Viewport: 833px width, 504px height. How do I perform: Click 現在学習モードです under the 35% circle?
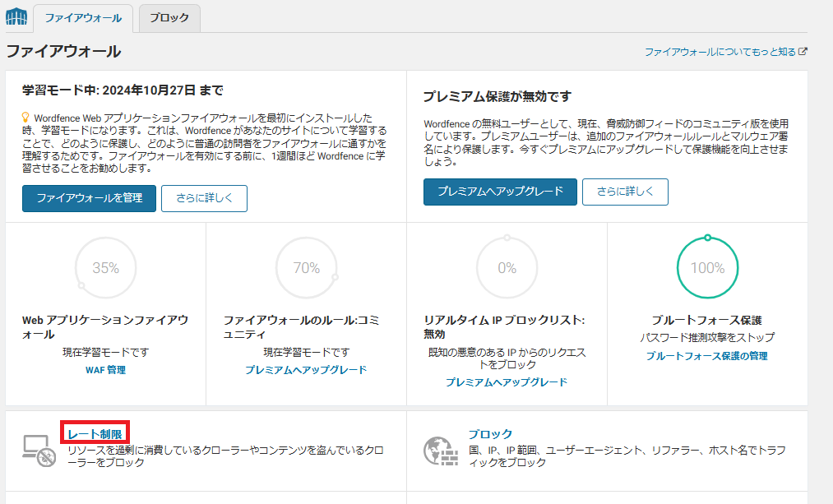[106, 353]
